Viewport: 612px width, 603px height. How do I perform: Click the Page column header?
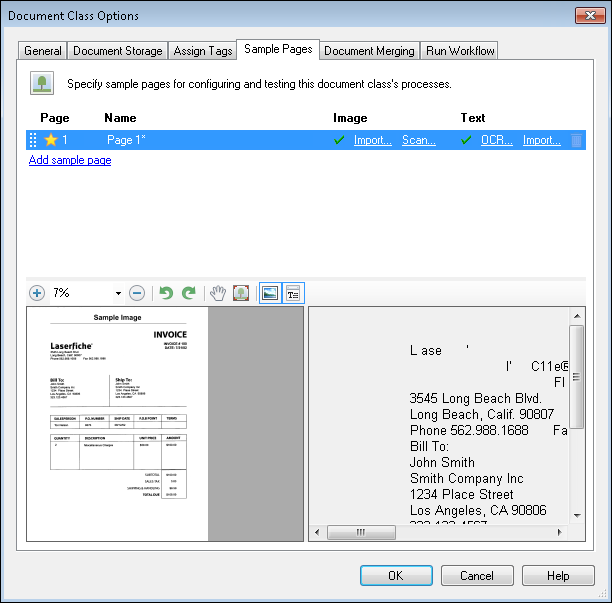55,118
